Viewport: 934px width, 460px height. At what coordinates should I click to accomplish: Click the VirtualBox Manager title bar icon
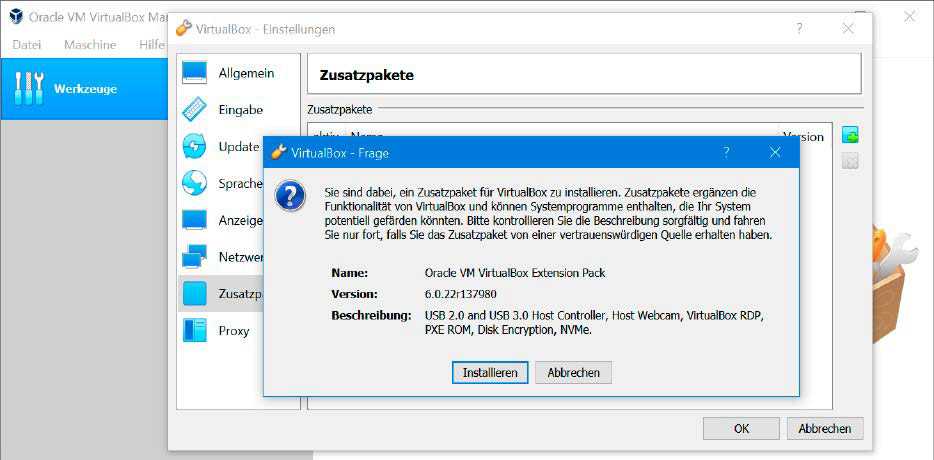16,17
